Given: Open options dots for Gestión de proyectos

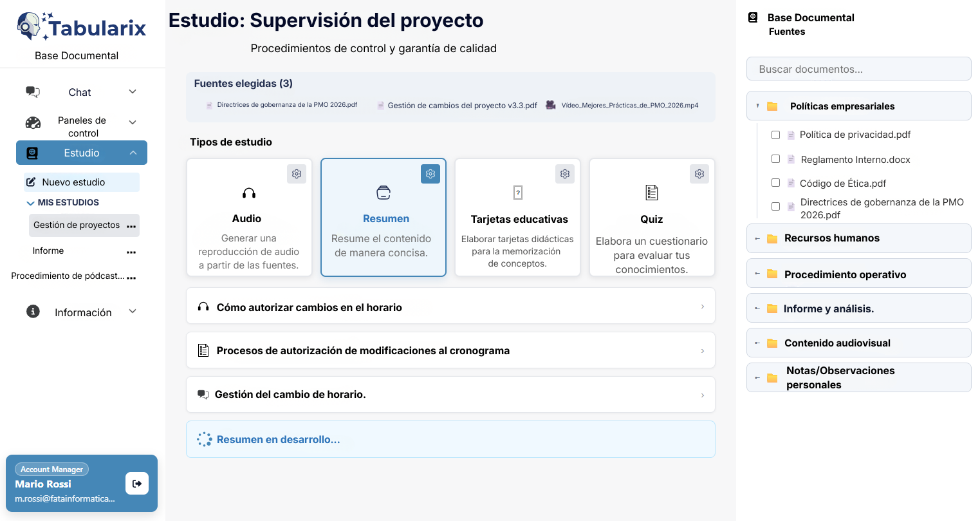Looking at the screenshot, I should (x=131, y=226).
